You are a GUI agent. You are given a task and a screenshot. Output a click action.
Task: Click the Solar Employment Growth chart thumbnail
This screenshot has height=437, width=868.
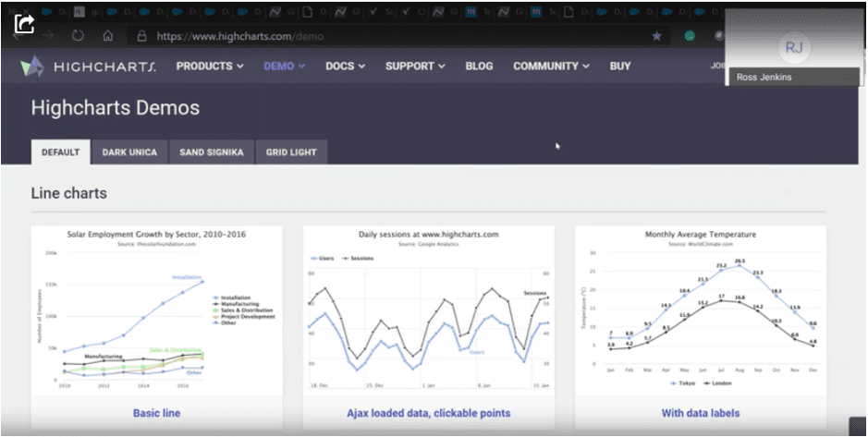point(156,310)
